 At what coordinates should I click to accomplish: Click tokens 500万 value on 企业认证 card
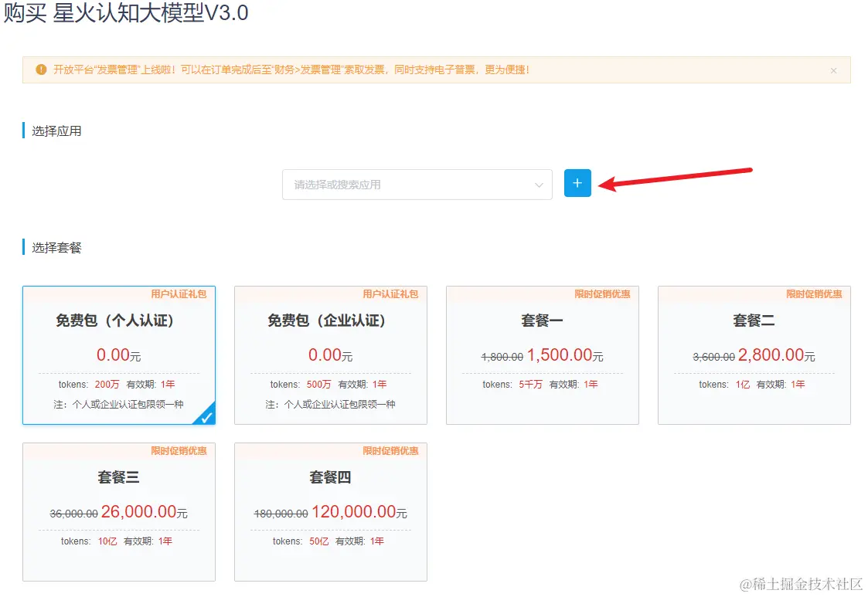319,385
